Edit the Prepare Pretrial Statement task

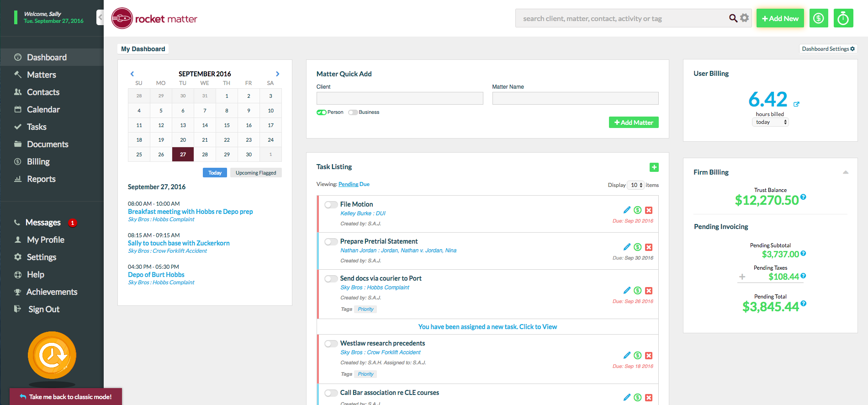click(x=627, y=247)
